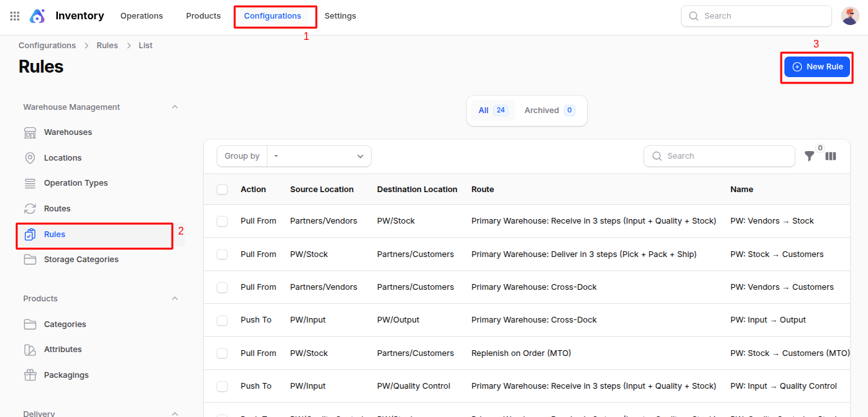Open the user avatar menu
868x417 pixels.
(x=850, y=16)
